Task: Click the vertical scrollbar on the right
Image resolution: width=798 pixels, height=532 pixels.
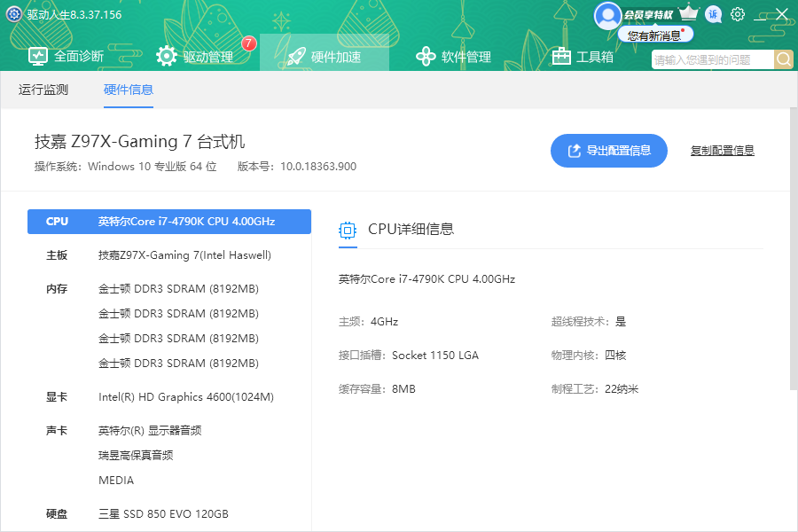Action: point(794,249)
